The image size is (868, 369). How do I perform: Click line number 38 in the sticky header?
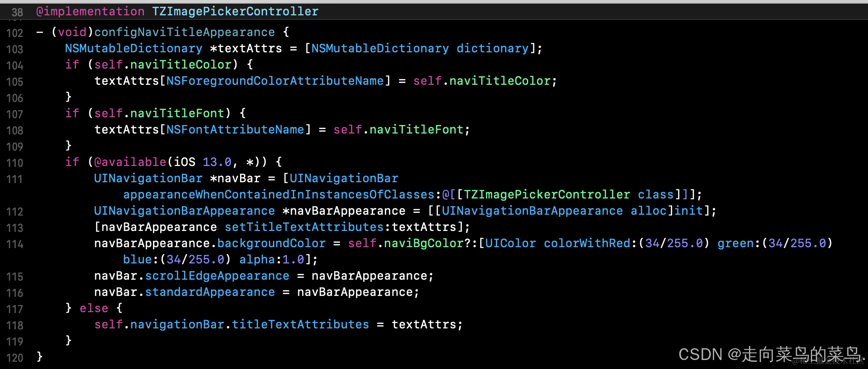click(17, 12)
